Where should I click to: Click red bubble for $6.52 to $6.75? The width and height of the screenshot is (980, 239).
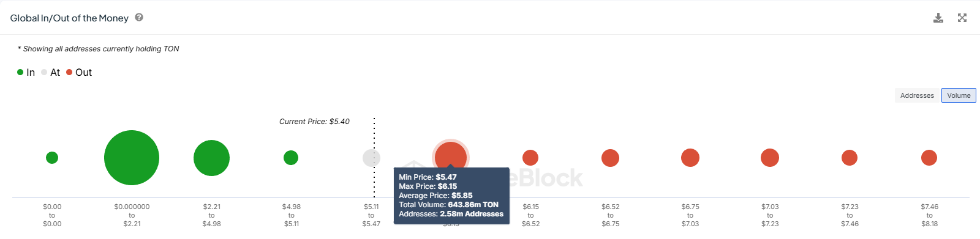(x=610, y=158)
